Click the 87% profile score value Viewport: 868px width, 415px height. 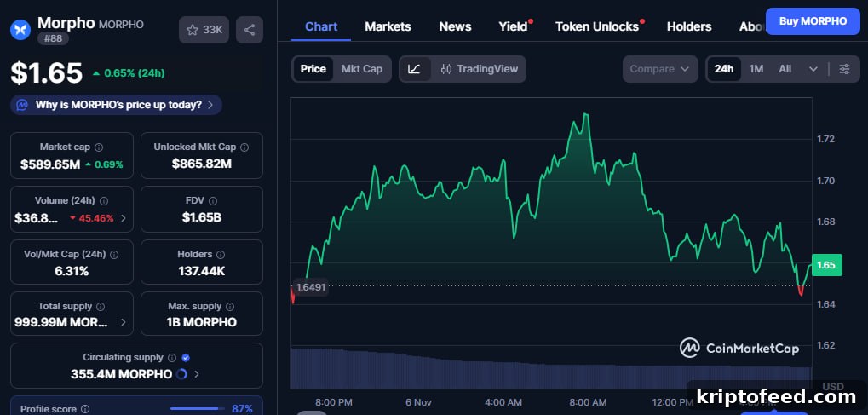(242, 409)
